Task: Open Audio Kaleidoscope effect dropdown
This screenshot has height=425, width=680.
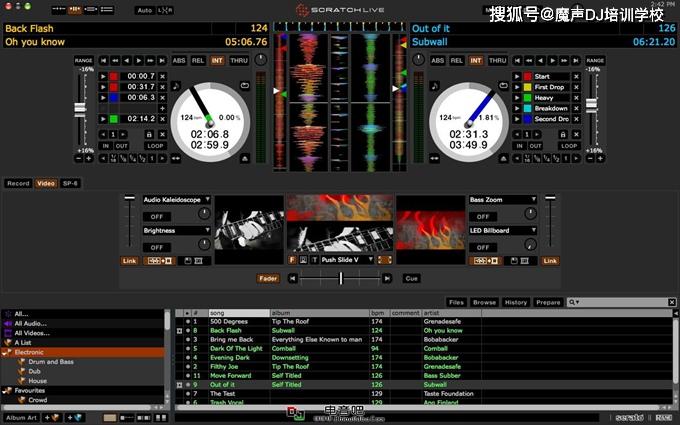Action: click(207, 199)
